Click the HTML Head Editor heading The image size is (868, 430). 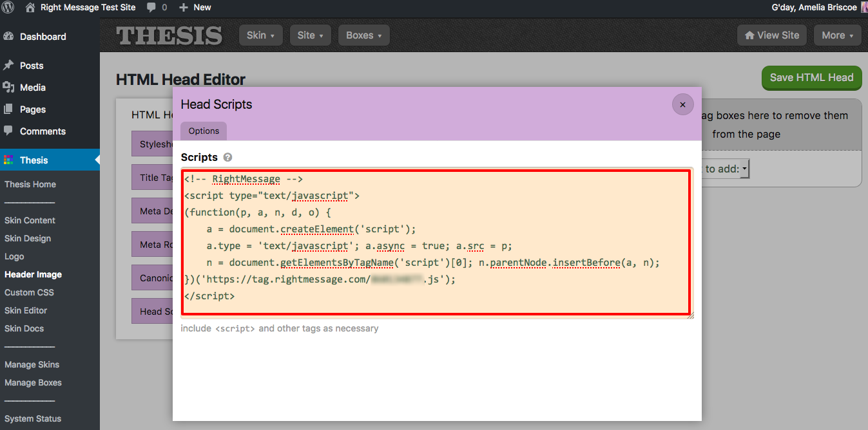(x=180, y=80)
